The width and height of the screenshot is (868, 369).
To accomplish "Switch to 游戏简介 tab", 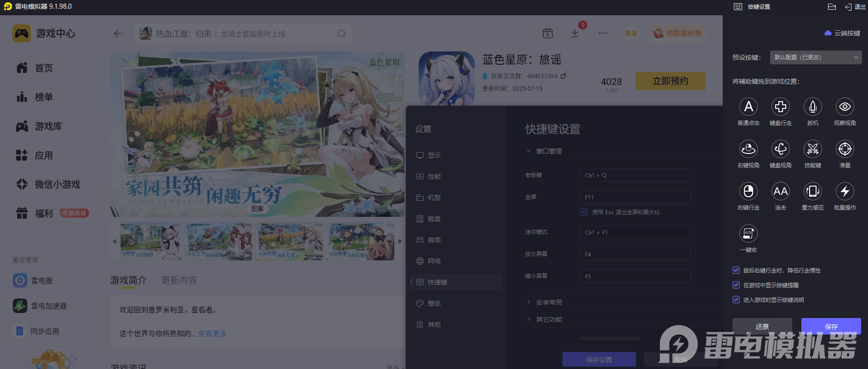I will (129, 280).
